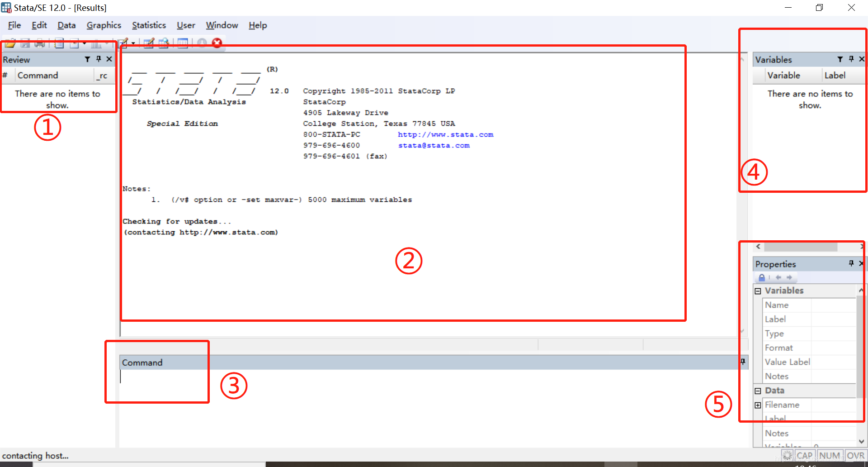Viewport: 868px width, 467px height.
Task: Open the Do-file Editor dropdown arrow
Action: coord(133,43)
